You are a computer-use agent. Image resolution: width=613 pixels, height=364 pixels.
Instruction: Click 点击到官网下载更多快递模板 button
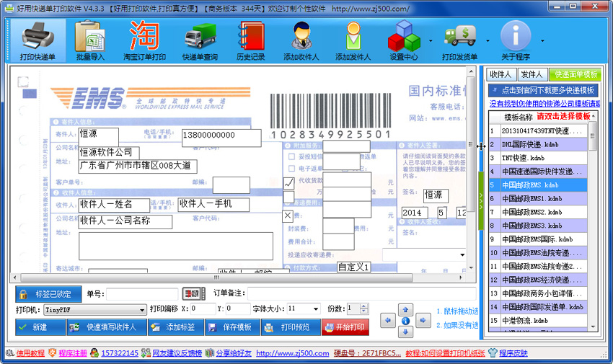(x=543, y=90)
